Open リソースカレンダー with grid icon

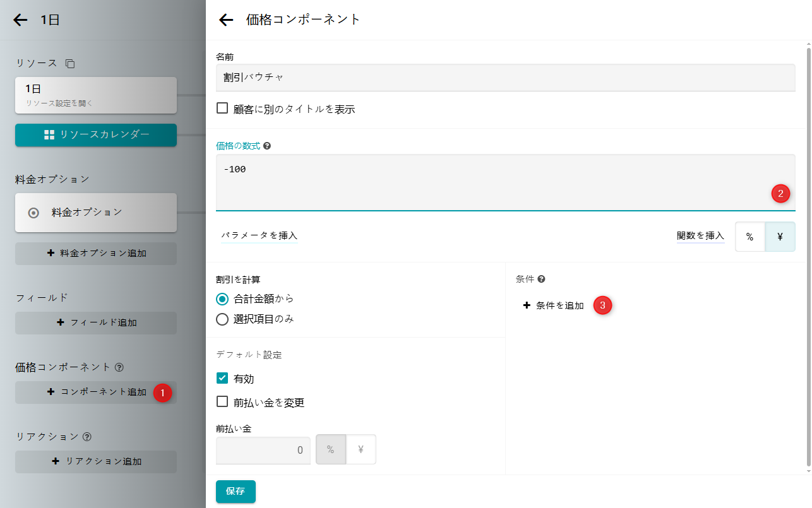pos(96,135)
